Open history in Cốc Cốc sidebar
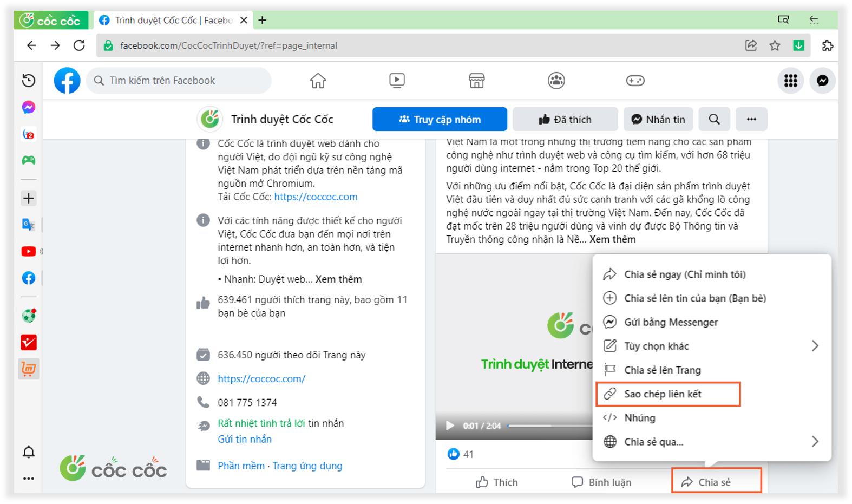This screenshot has width=852, height=504. 29,81
